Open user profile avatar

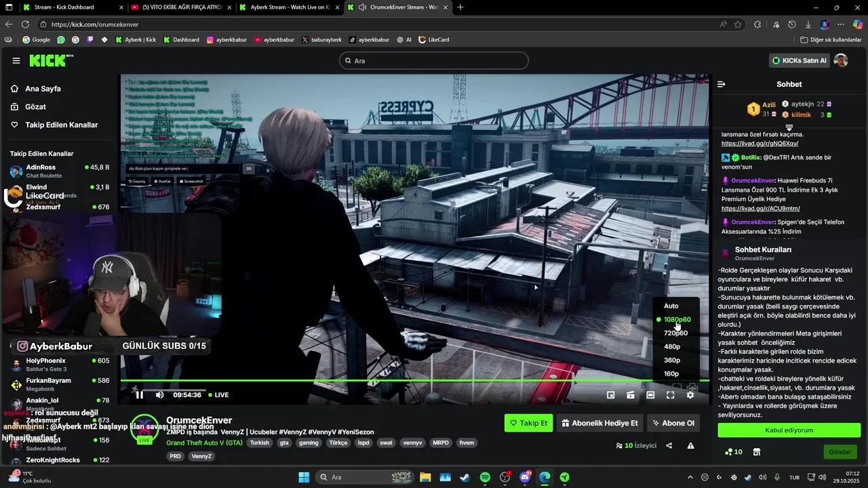(x=841, y=60)
